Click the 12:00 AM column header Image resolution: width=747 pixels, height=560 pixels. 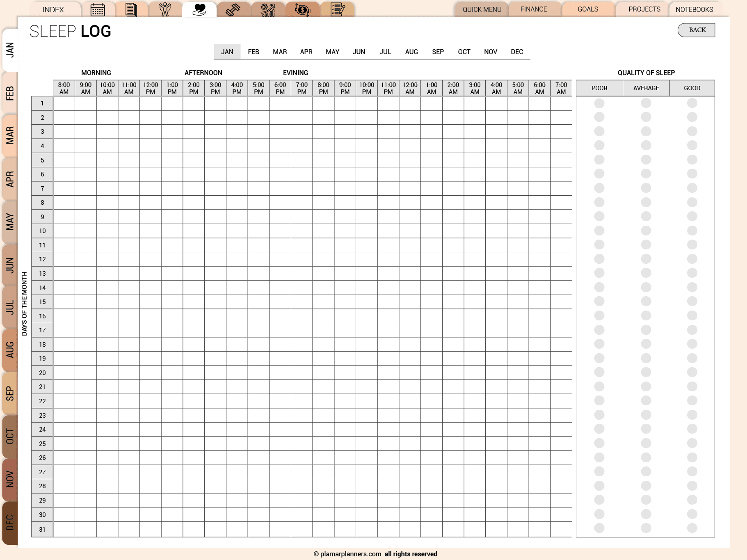click(410, 88)
